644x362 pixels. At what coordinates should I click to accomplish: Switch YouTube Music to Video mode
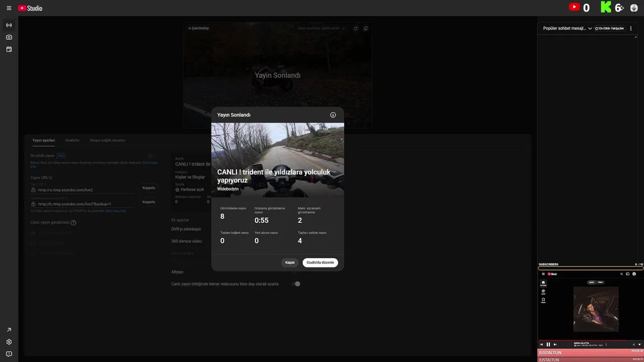coord(600,282)
